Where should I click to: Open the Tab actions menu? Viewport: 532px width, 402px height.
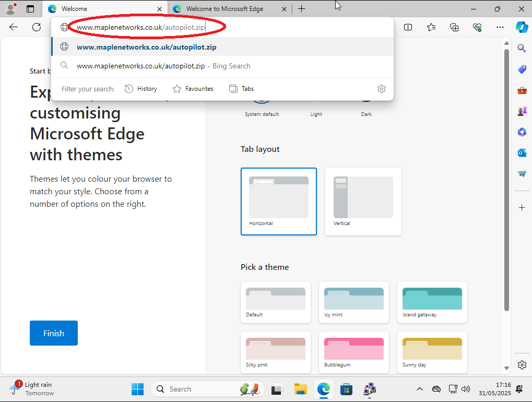click(x=30, y=9)
